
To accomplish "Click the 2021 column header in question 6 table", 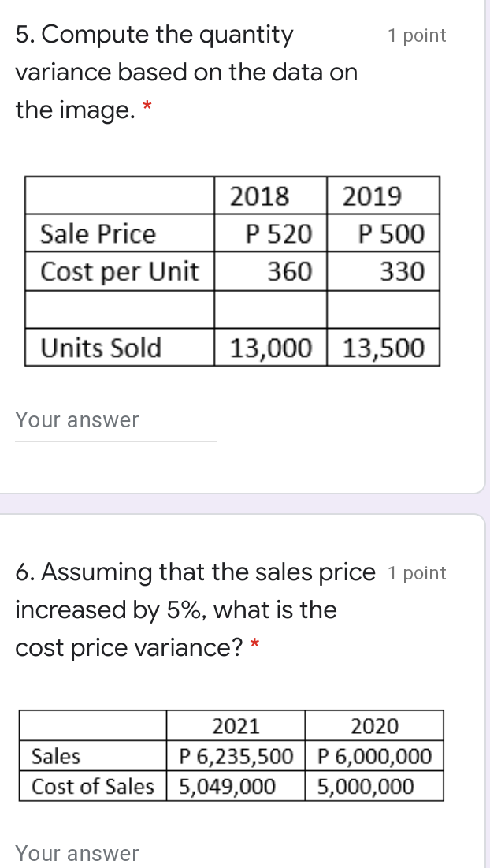I will click(236, 725).
